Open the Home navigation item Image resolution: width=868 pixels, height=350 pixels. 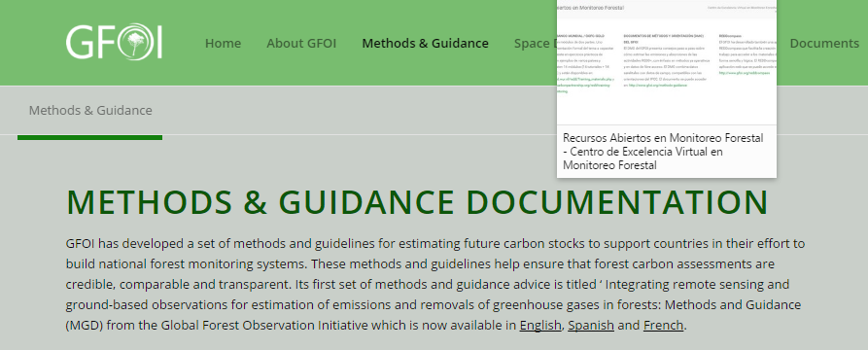[x=224, y=43]
